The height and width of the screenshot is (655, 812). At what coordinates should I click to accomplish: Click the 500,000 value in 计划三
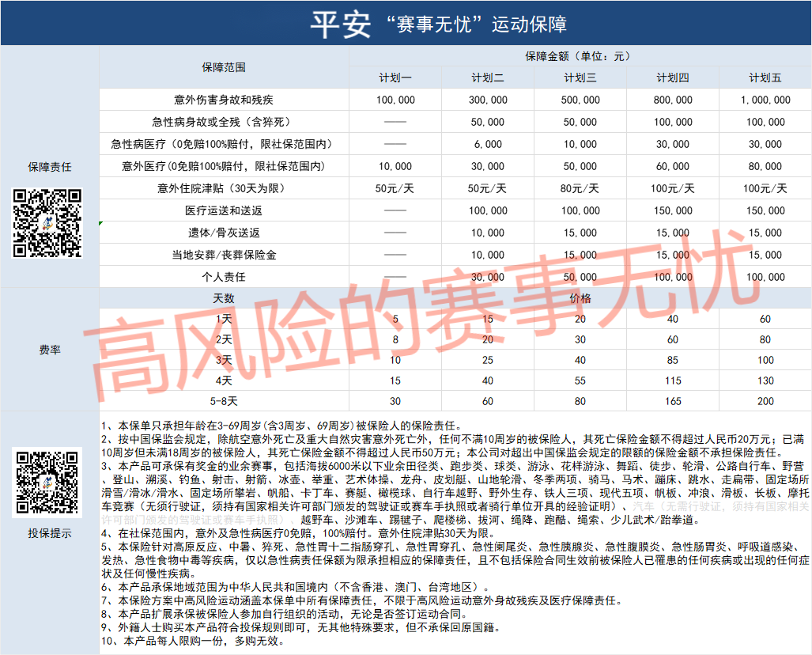coord(580,100)
